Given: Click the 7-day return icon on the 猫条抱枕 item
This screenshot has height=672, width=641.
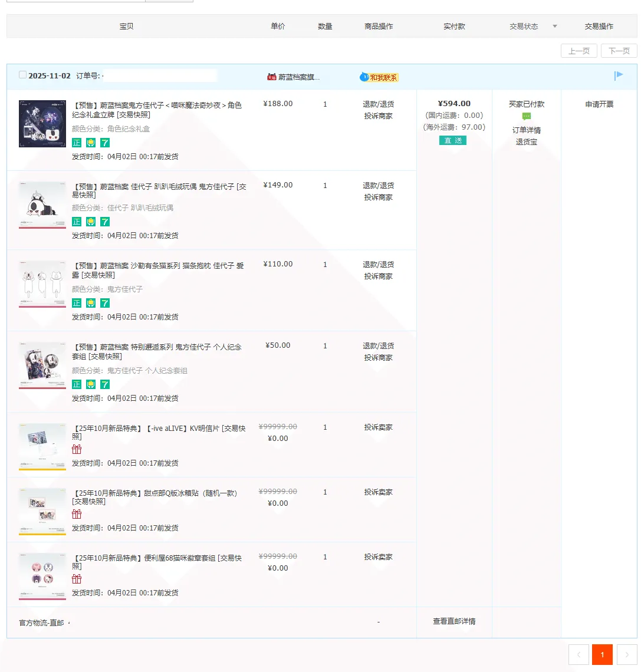Looking at the screenshot, I should pos(104,303).
